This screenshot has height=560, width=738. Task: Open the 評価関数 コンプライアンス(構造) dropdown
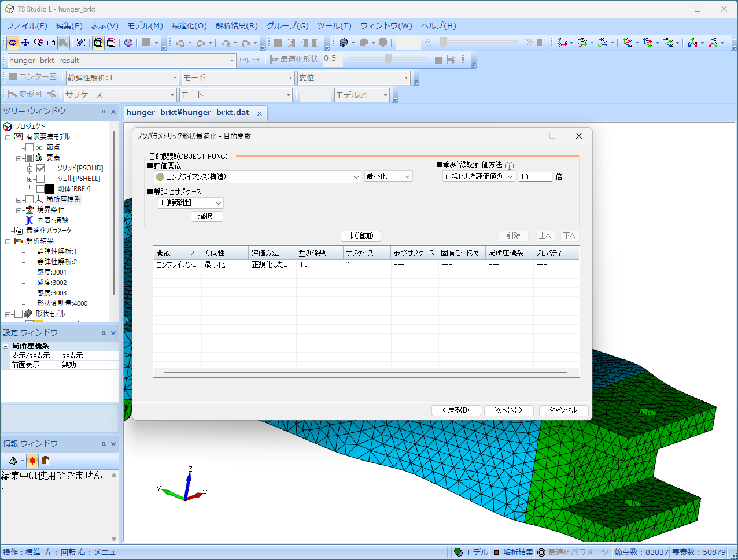pyautogui.click(x=257, y=177)
